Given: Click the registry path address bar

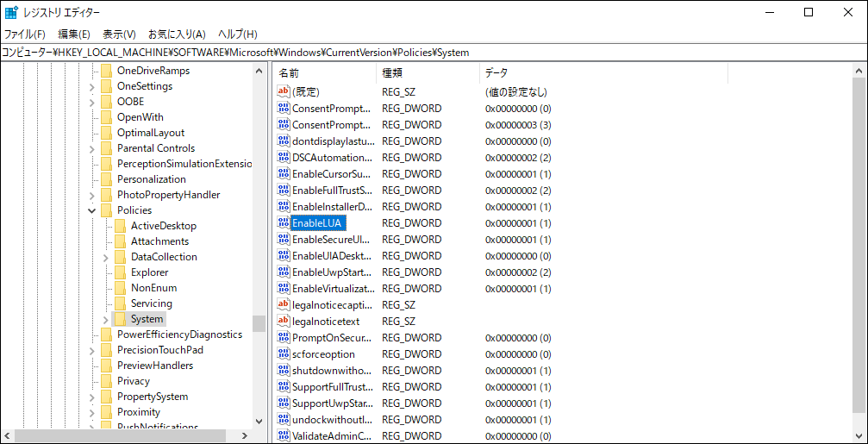Looking at the screenshot, I should tap(434, 53).
